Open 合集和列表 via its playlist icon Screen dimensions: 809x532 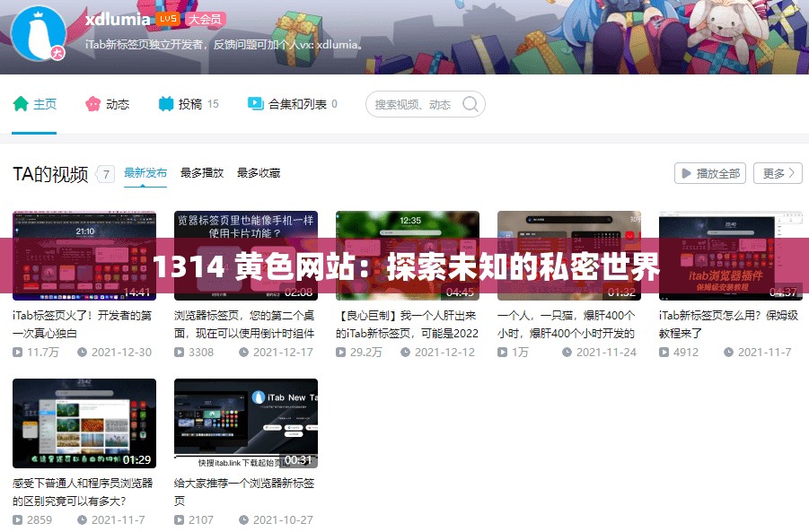coord(254,104)
